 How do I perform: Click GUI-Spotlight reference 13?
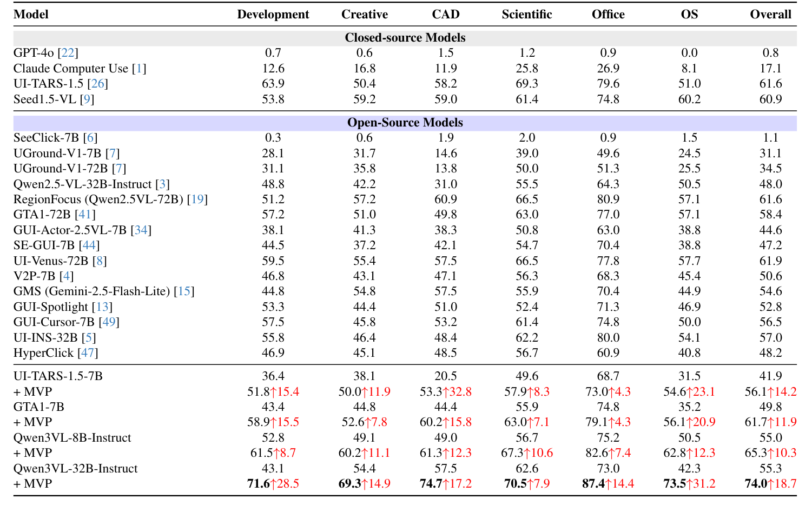pyautogui.click(x=102, y=307)
